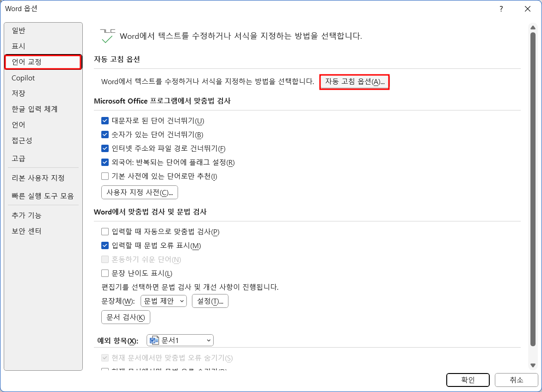Open the 보안 센터 category
The height and width of the screenshot is (392, 542).
tap(43, 231)
